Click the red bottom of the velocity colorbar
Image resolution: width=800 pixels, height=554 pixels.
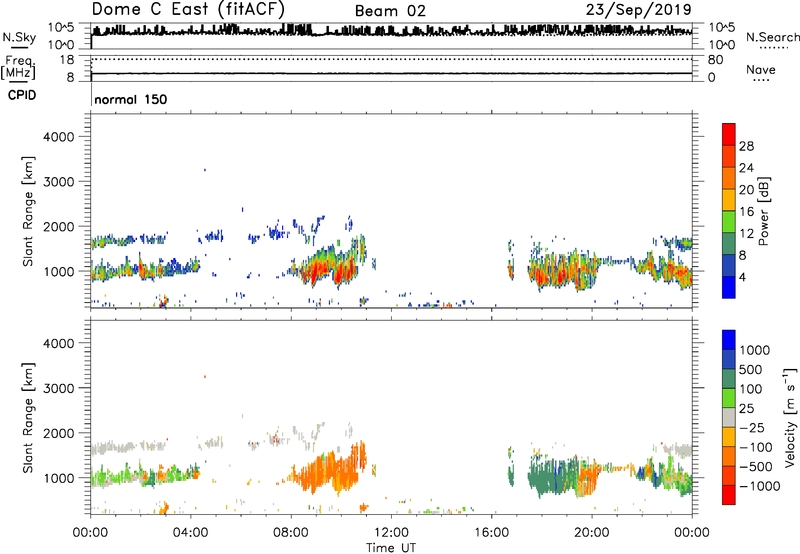(729, 495)
